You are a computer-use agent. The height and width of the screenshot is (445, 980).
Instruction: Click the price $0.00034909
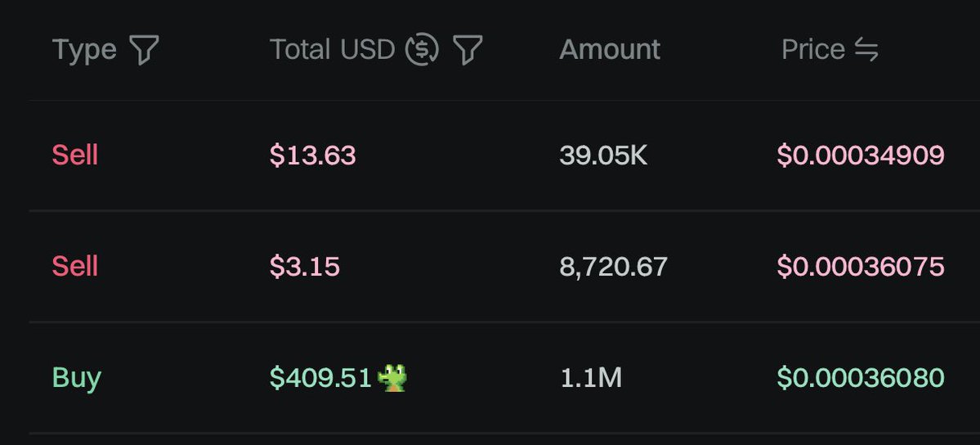click(861, 155)
